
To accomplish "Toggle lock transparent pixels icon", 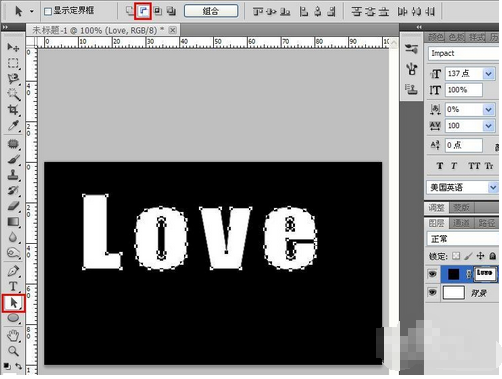I will [456, 256].
